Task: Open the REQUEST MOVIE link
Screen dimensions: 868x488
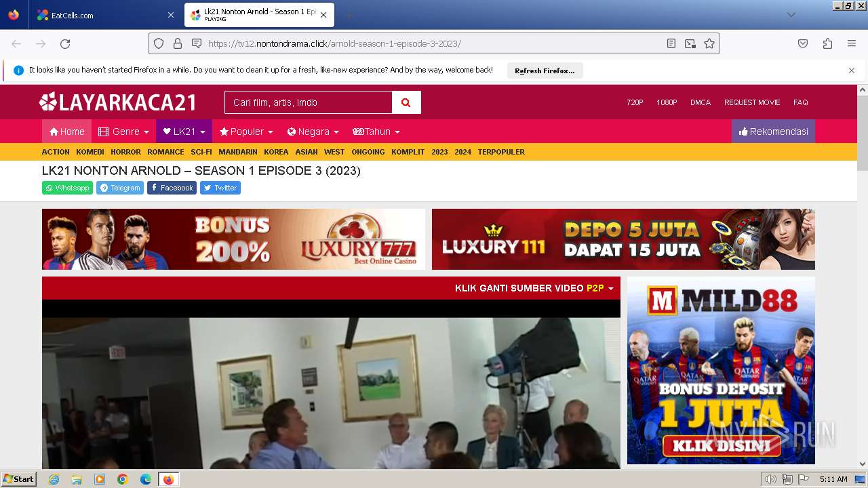Action: pos(752,102)
